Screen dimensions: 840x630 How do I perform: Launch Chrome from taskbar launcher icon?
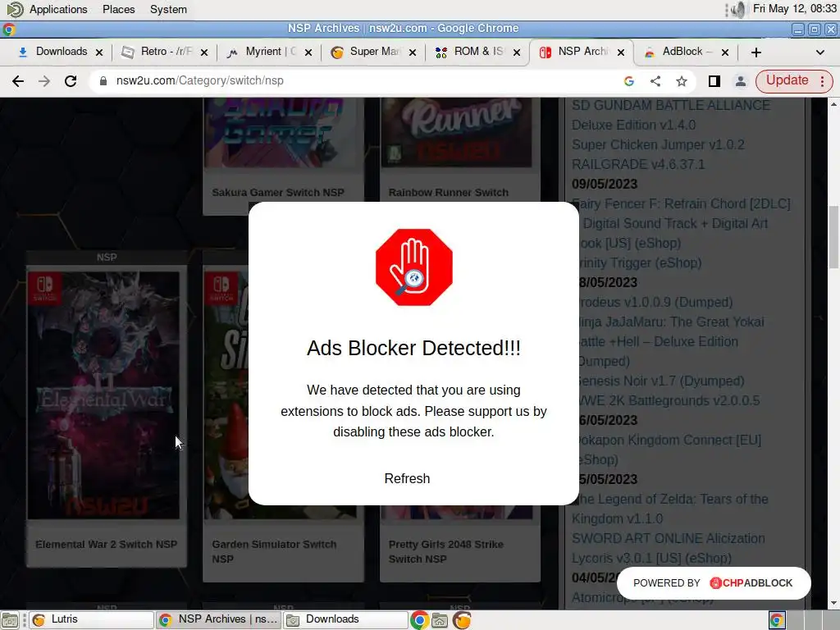tap(419, 620)
